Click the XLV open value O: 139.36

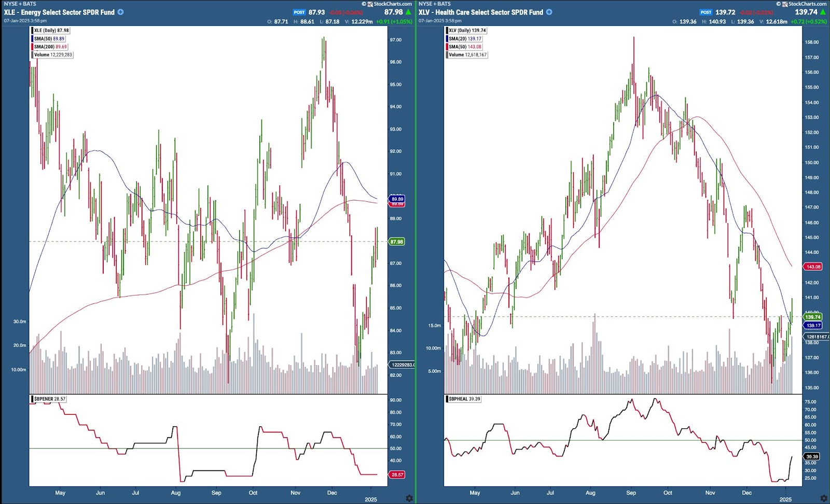(684, 22)
